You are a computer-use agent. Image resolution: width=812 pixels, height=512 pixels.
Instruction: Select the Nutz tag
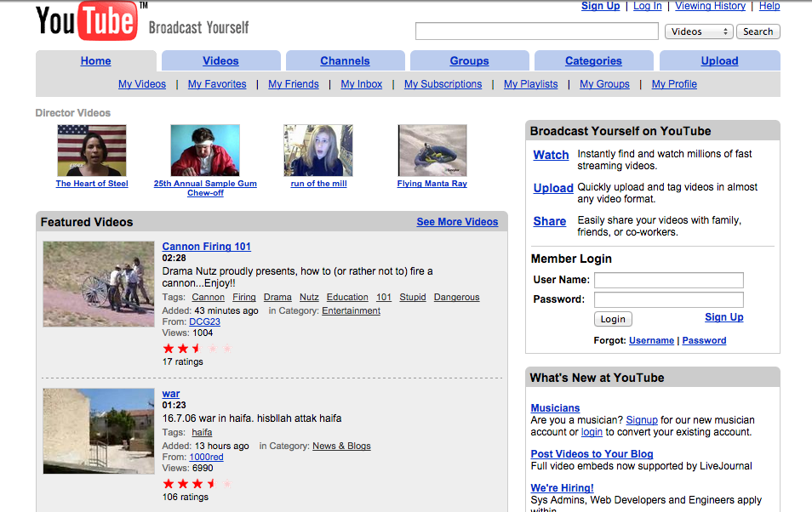(309, 297)
